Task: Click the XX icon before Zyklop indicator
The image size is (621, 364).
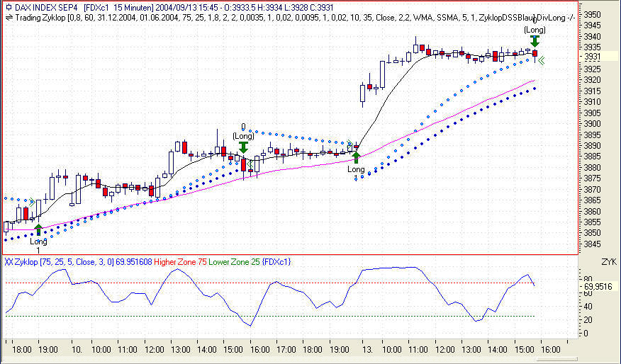Action: pyautogui.click(x=9, y=262)
